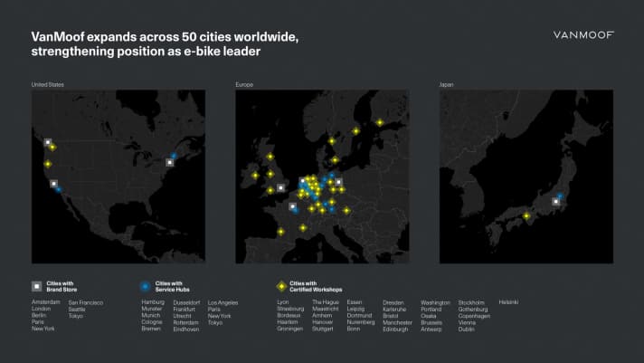Click the blue Service Hubs legend icon
Screen dimensions: 644x363
coord(146,285)
